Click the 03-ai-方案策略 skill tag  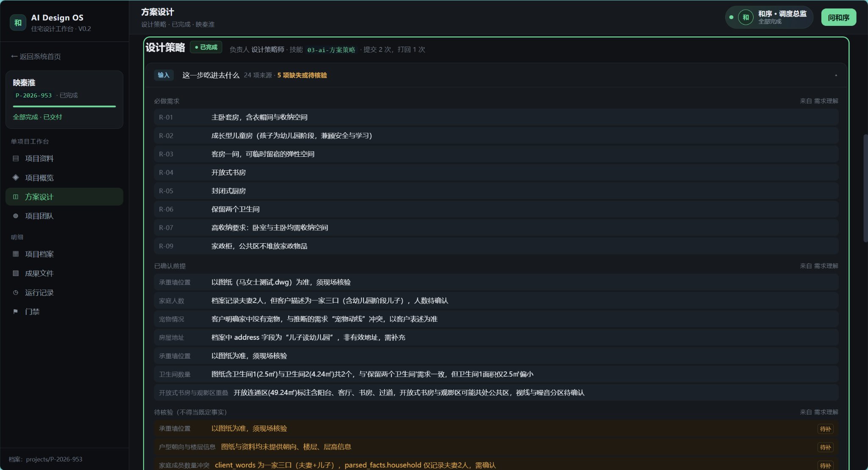click(331, 50)
